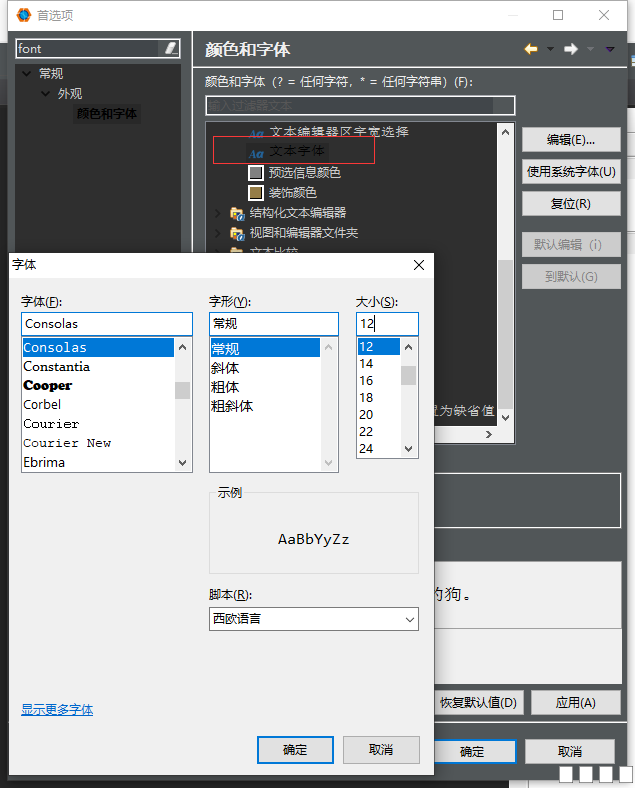Collapse the 常规 tree node
635x788 pixels.
click(26, 73)
